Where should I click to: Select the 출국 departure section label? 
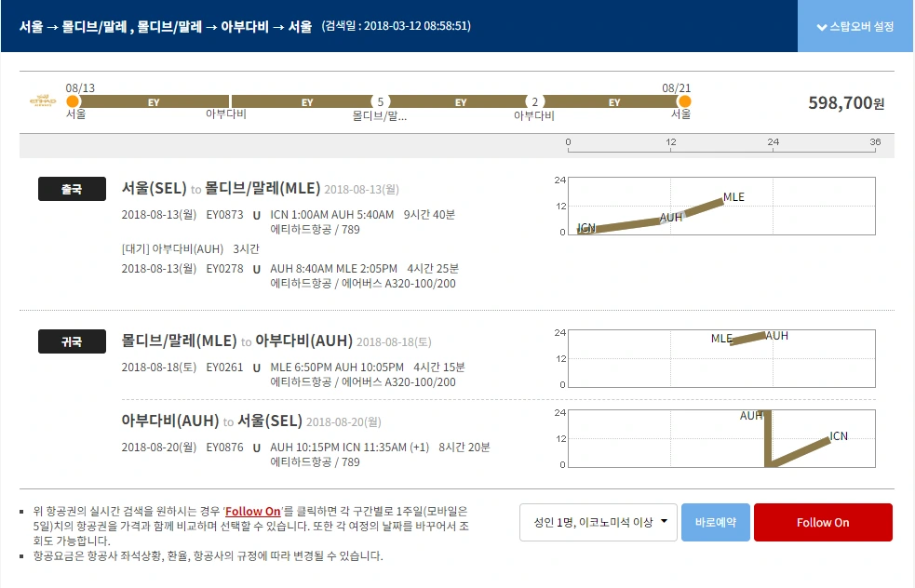[x=72, y=189]
